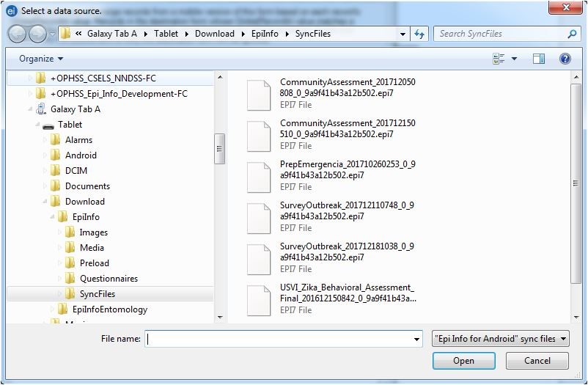Click the Android folder icon

[x=56, y=155]
